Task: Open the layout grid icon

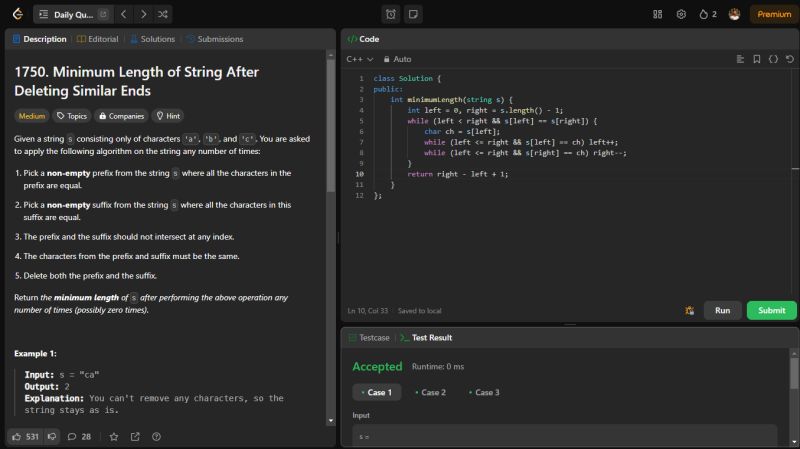Action: (x=658, y=14)
